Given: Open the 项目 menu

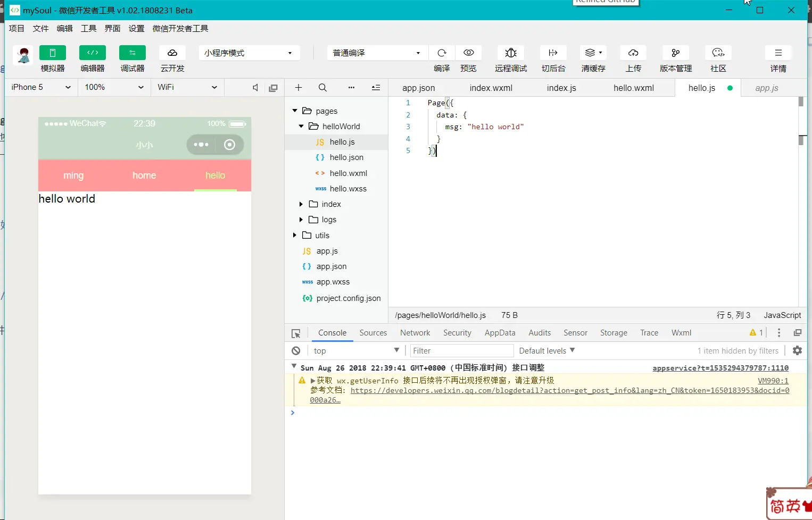Looking at the screenshot, I should click(16, 29).
